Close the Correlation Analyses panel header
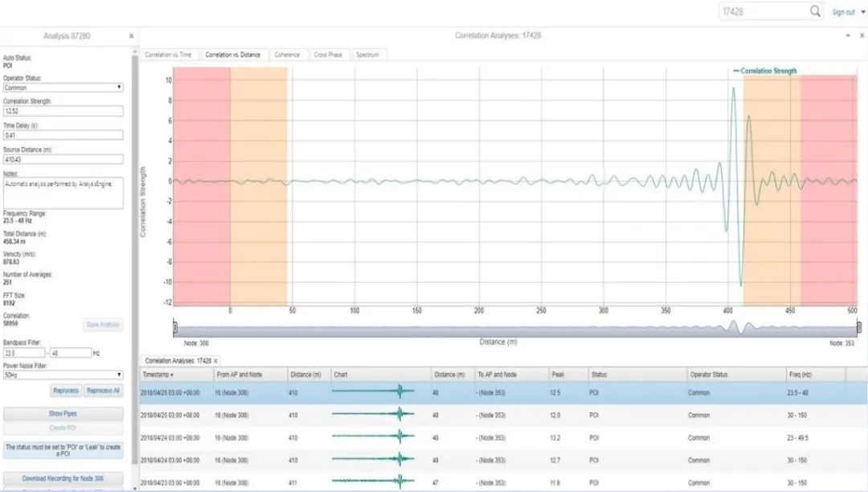868x492 pixels. click(862, 35)
